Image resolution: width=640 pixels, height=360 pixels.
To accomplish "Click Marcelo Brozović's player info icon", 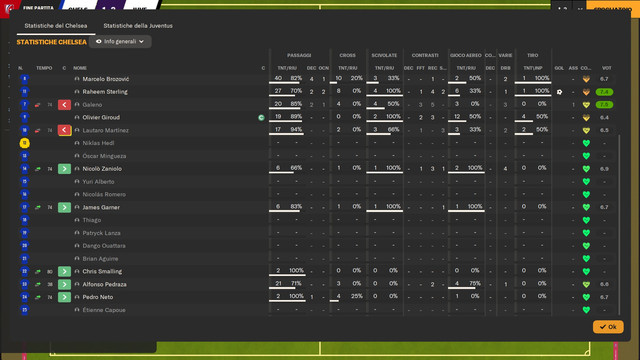I will tap(77, 79).
